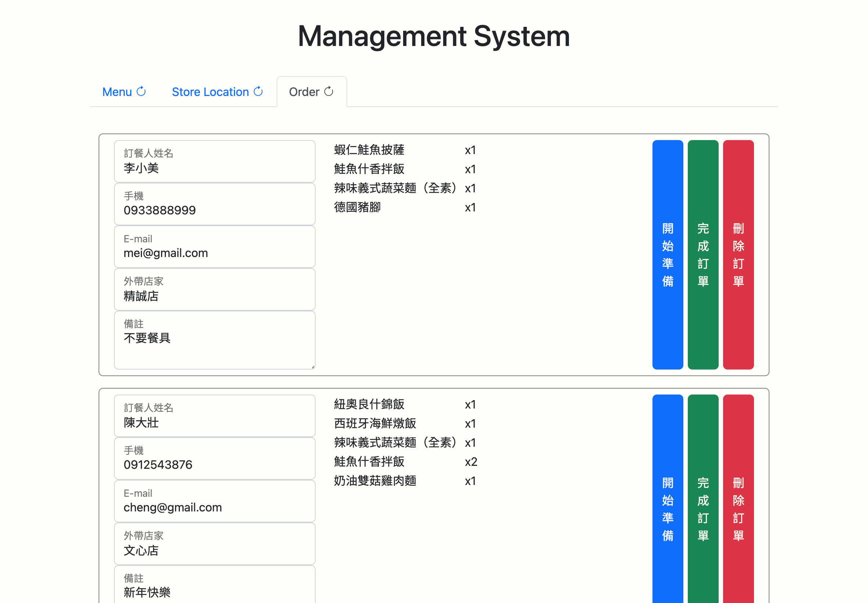Screen dimensions: 868x603
Task: Click the phone field showing 0912543876
Action: [x=215, y=459]
